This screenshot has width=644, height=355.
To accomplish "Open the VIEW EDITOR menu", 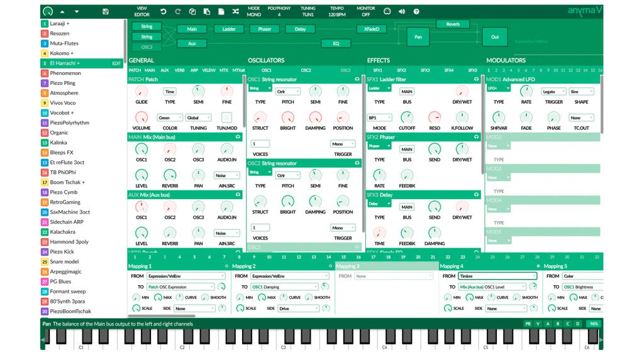I will (x=142, y=11).
